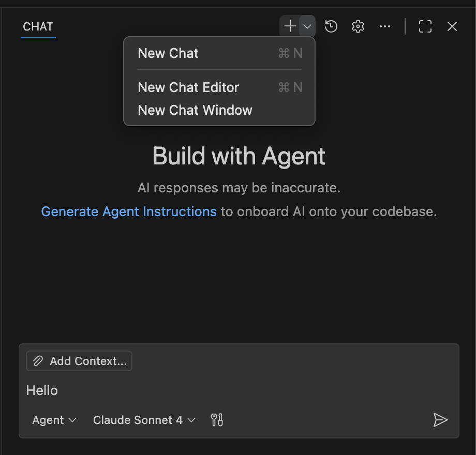Screen dimensions: 476x455
Task: Click inside the message input showing Hello
Action: [x=155, y=390]
